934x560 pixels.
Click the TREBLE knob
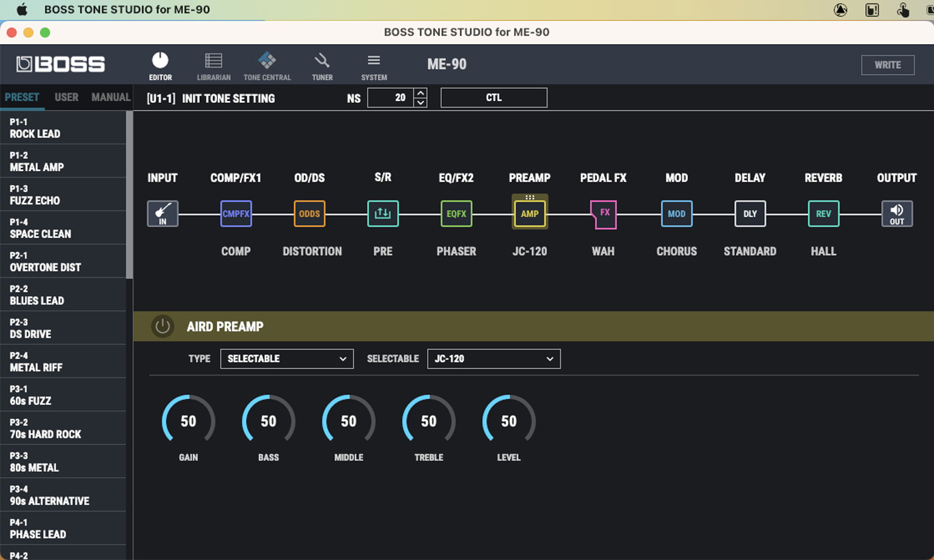(x=429, y=421)
